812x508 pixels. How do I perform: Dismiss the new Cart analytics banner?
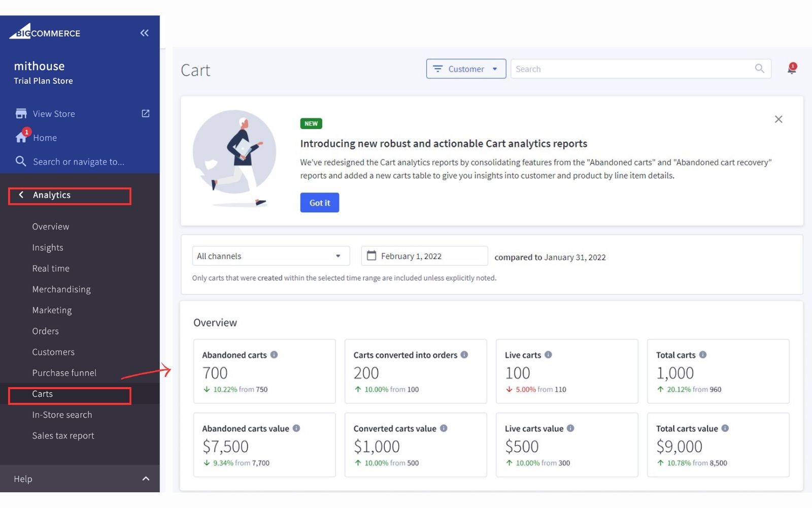tap(779, 119)
